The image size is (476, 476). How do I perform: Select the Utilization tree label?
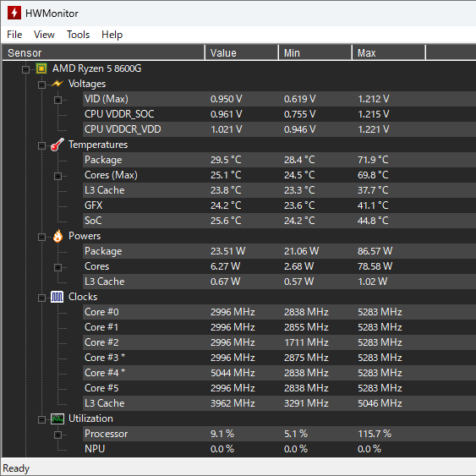(x=90, y=419)
